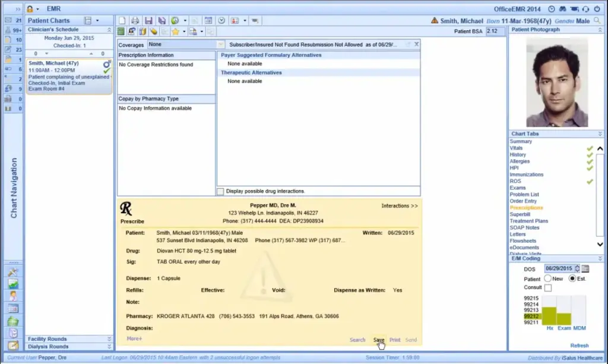Viewport: 608px width, 364px height.
Task: Expand the Facility Rounds panel
Action: coord(109,339)
